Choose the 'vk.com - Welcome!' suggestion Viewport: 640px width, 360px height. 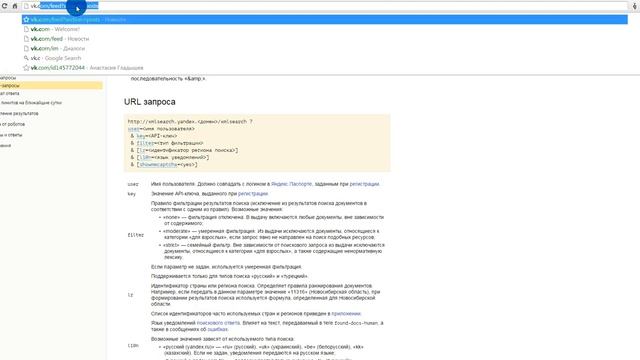(324, 29)
